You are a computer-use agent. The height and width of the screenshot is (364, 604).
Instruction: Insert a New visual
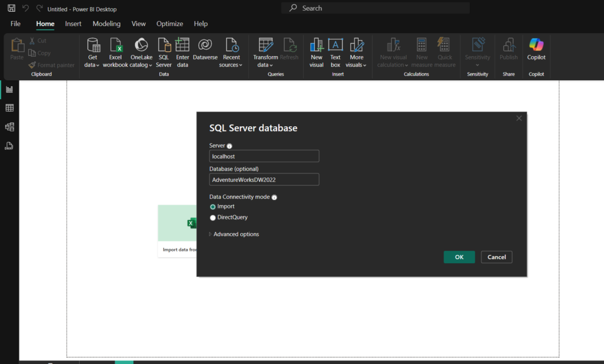point(317,53)
